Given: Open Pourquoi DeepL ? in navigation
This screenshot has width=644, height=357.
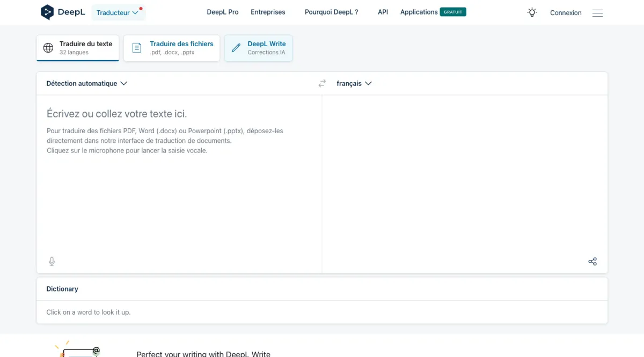Looking at the screenshot, I should click(x=332, y=12).
